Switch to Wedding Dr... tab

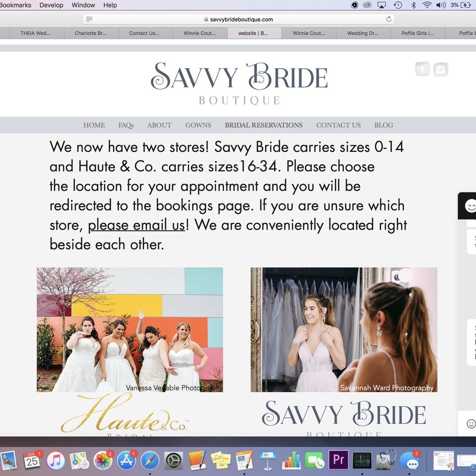tap(363, 33)
